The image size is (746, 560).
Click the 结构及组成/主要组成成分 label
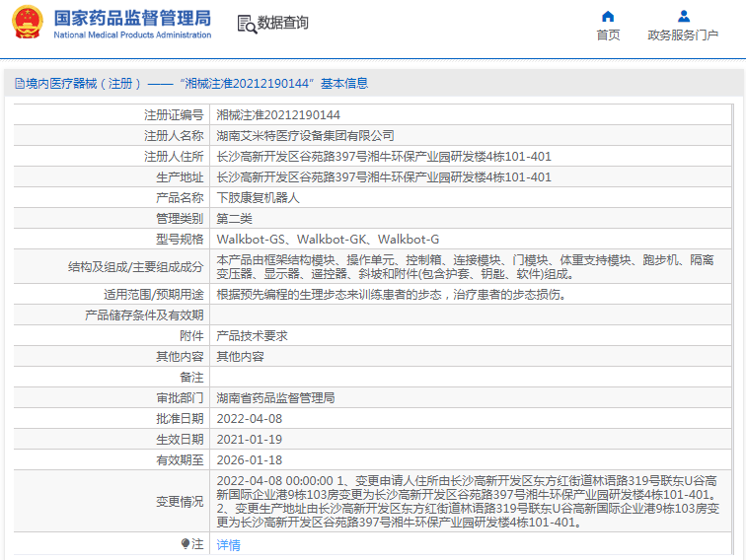[136, 266]
